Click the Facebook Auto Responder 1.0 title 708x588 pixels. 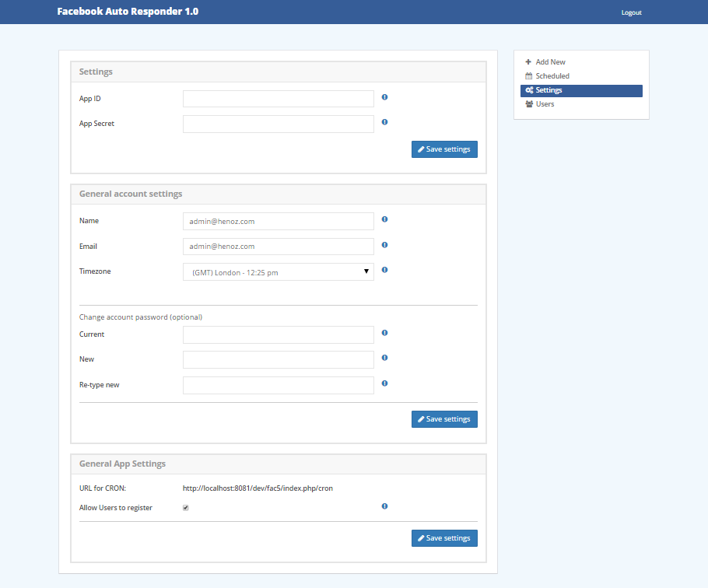tap(128, 12)
